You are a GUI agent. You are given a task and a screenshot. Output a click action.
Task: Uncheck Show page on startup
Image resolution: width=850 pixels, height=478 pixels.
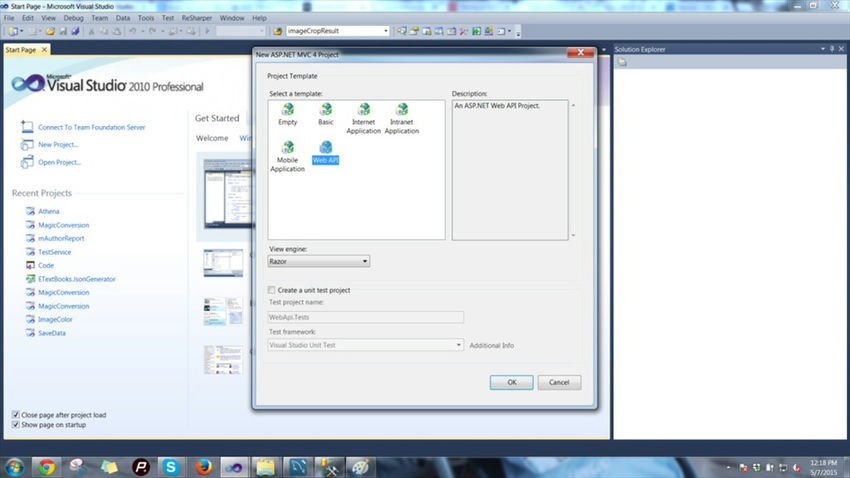pos(16,425)
